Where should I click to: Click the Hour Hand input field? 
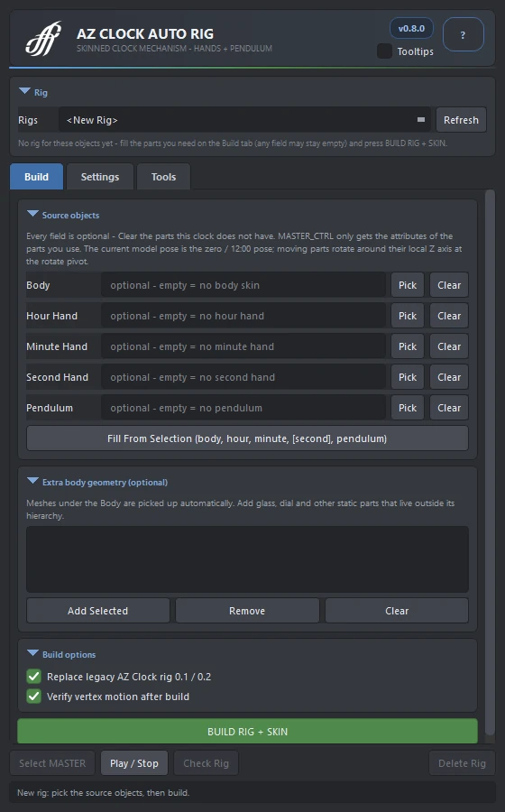243,316
